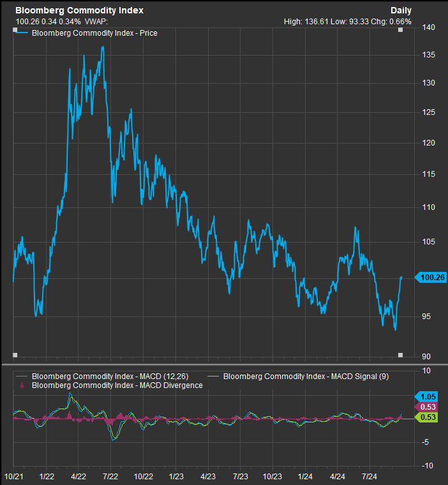The width and height of the screenshot is (448, 485).
Task: Click the 110 price axis label
Action: (x=428, y=207)
